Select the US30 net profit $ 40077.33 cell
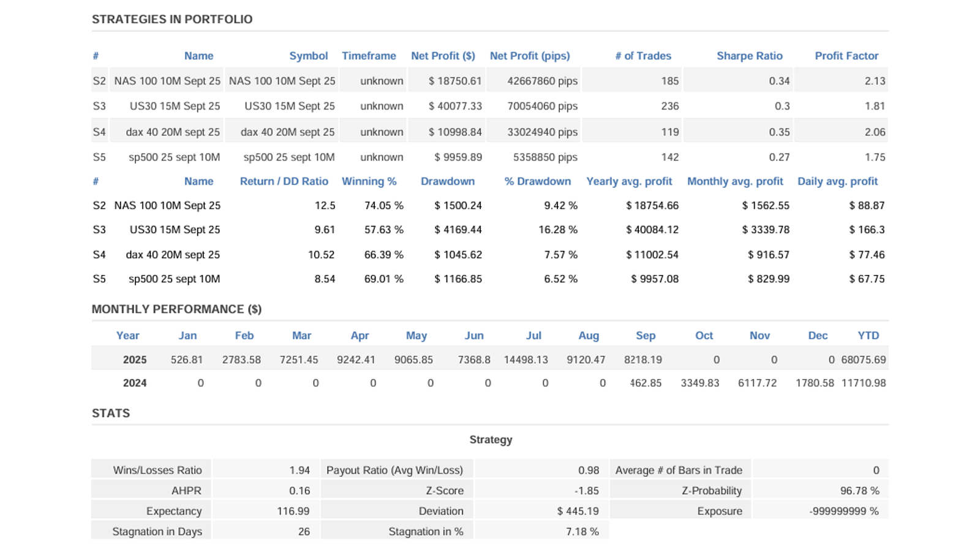This screenshot has width=980, height=551. click(455, 106)
